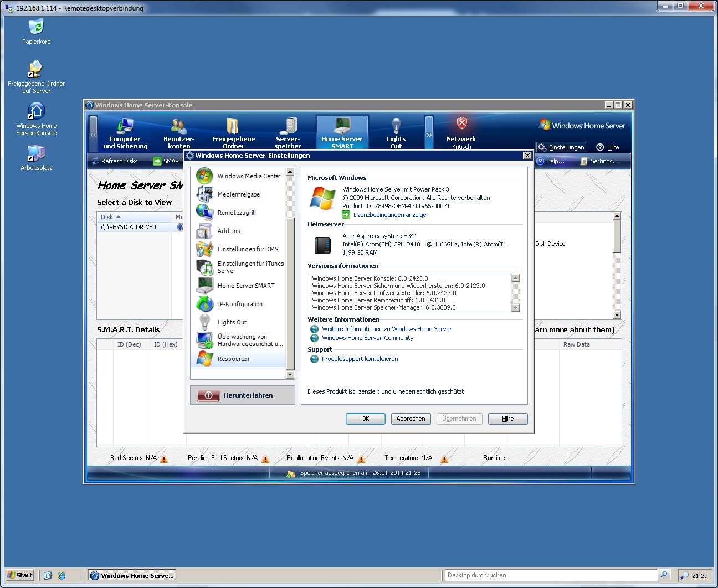Click Abbrechen in settings dialog
The image size is (718, 588).
411,419
